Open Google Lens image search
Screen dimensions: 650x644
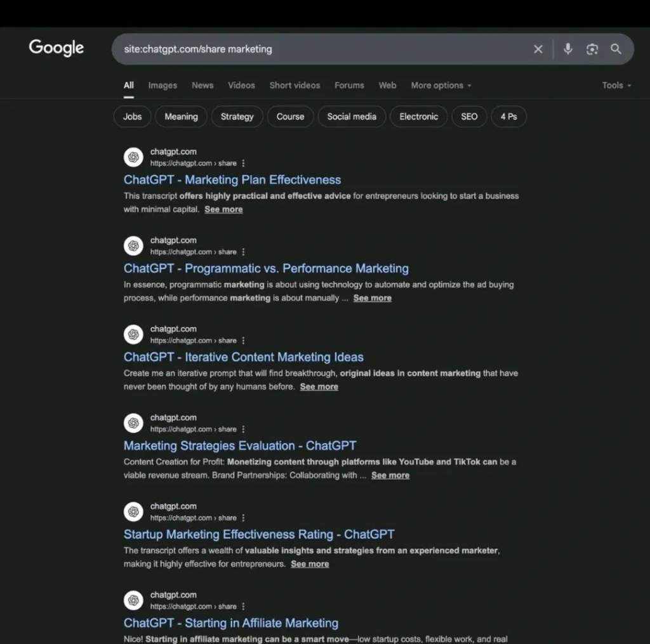point(592,49)
